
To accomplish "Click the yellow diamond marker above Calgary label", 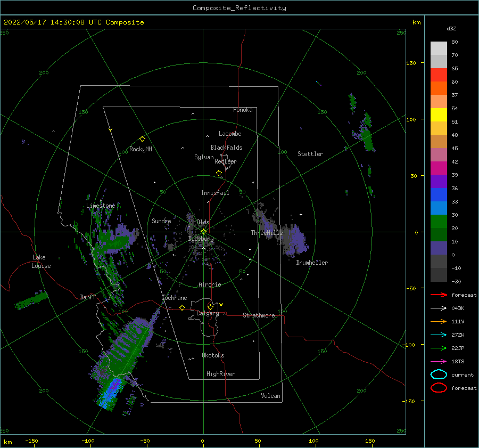I will point(210,307).
